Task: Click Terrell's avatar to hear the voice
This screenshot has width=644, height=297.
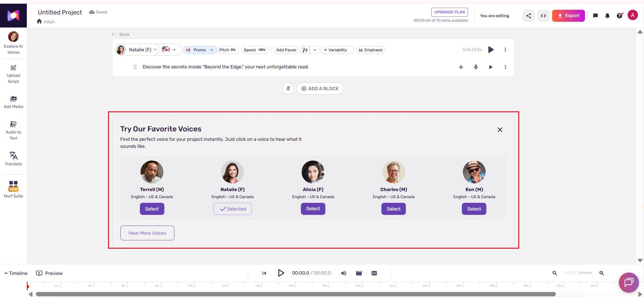Action: point(152,172)
